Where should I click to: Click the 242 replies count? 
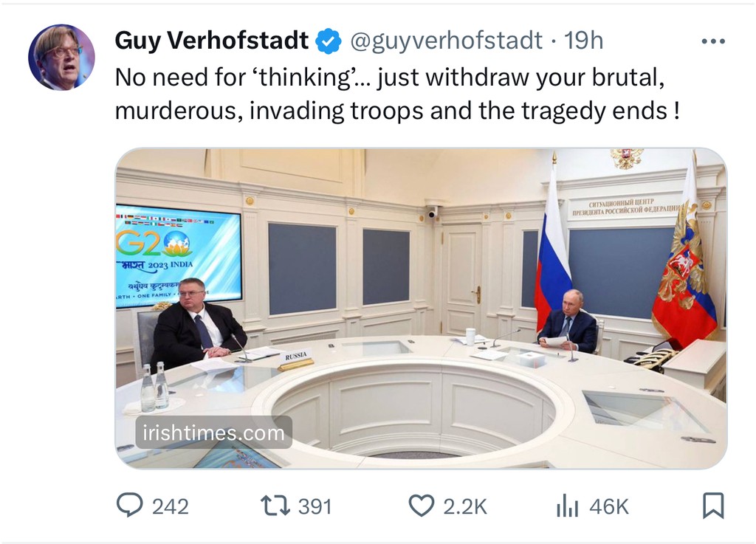click(x=170, y=506)
